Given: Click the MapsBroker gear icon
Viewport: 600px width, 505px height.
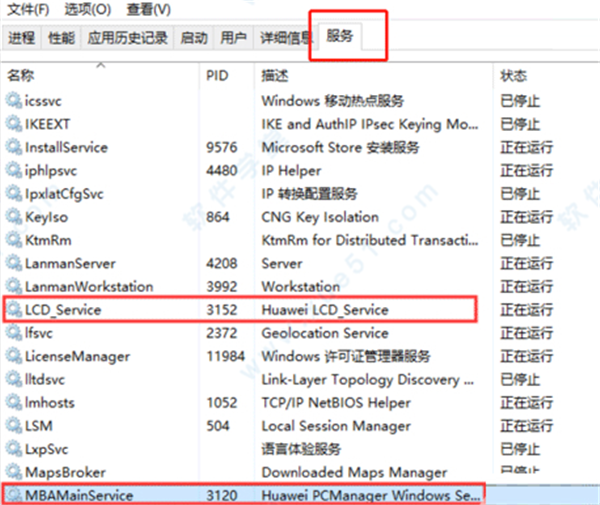Looking at the screenshot, I should coord(13,471).
